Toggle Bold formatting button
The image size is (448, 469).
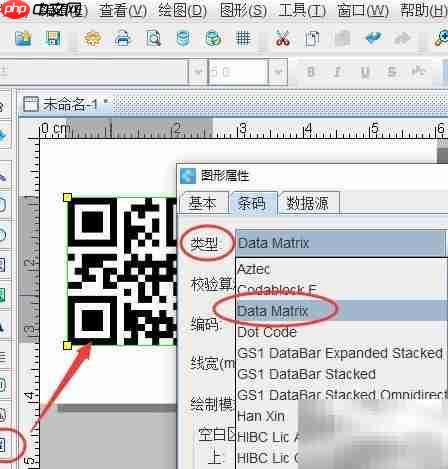tap(311, 72)
